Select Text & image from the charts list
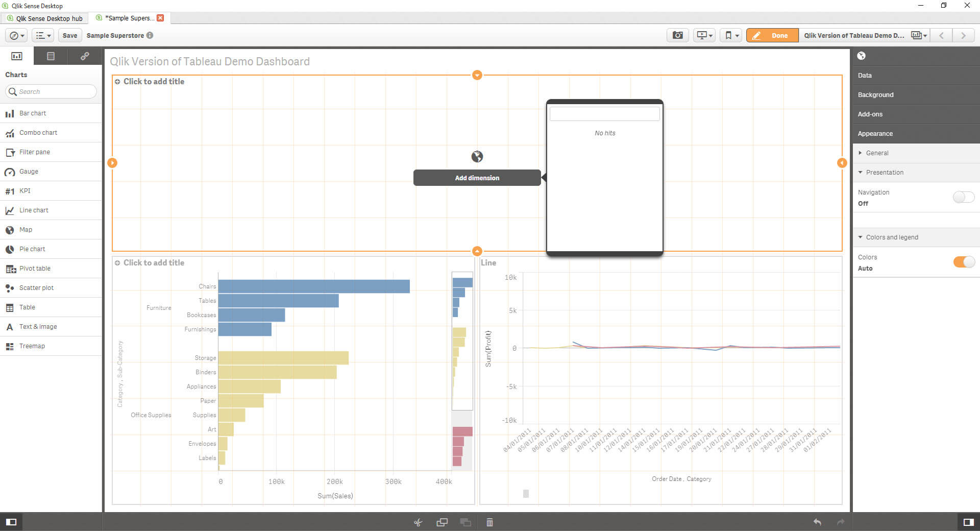Viewport: 980px width, 531px height. (51, 327)
